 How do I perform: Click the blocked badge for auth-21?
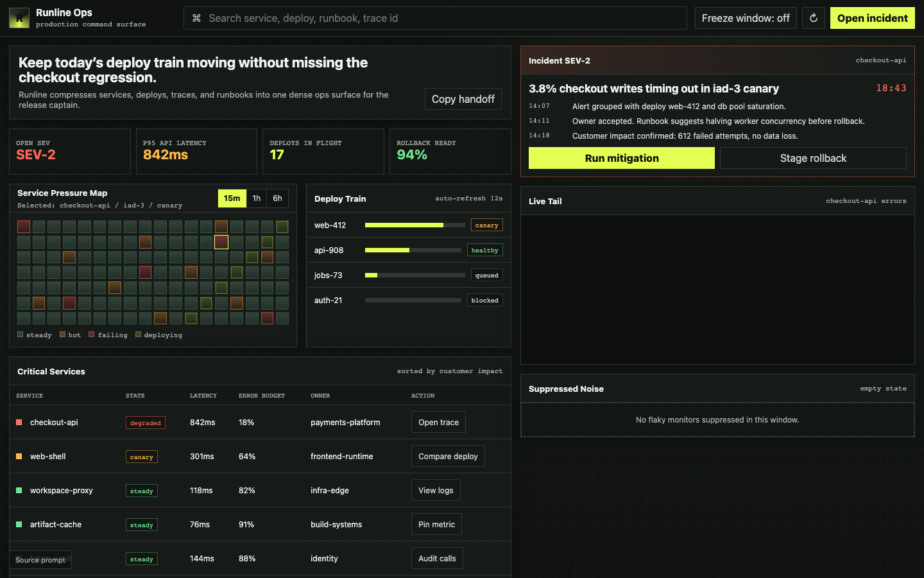coord(485,301)
